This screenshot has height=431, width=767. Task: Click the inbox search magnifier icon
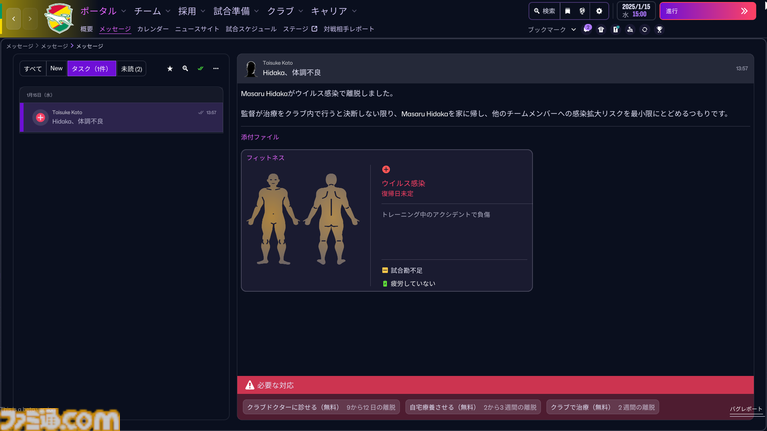click(x=185, y=69)
